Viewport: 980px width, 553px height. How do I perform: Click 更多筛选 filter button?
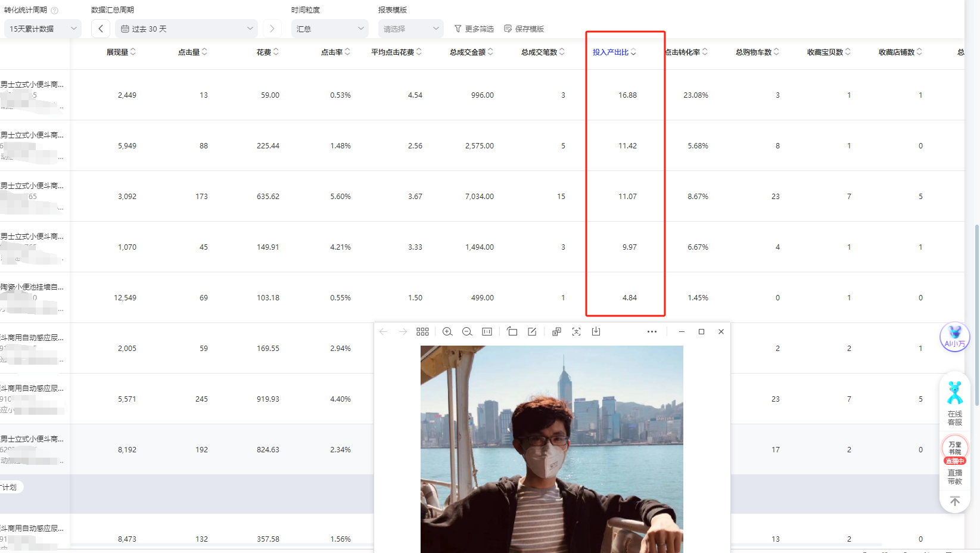[474, 29]
